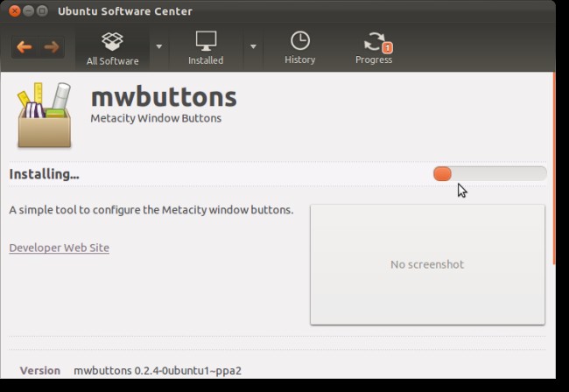This screenshot has height=392, width=569.
Task: Click the version string mwbuttons 0.2.4-0ubuntu1~ppa2
Action: coord(158,371)
